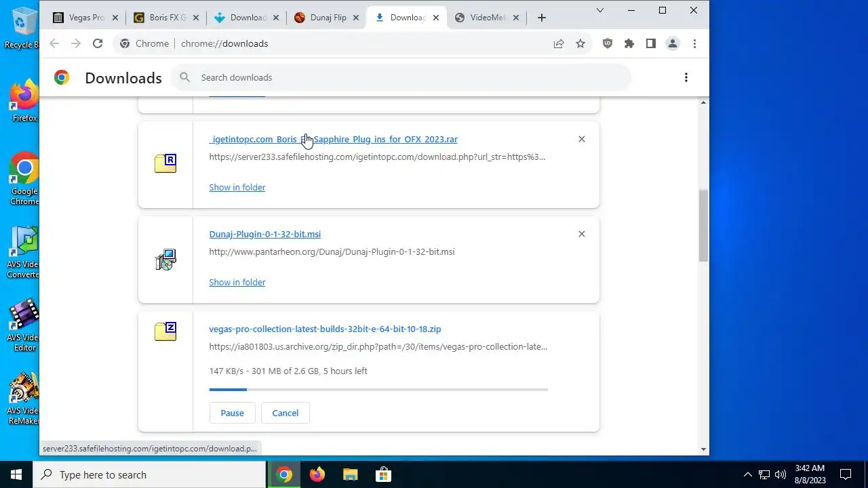
Task: Open the Windows Start menu
Action: 16,474
